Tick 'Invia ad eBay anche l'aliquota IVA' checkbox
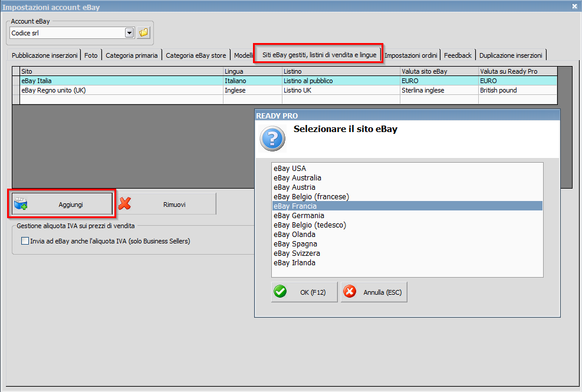Screen dimensions: 582x392 point(25,241)
